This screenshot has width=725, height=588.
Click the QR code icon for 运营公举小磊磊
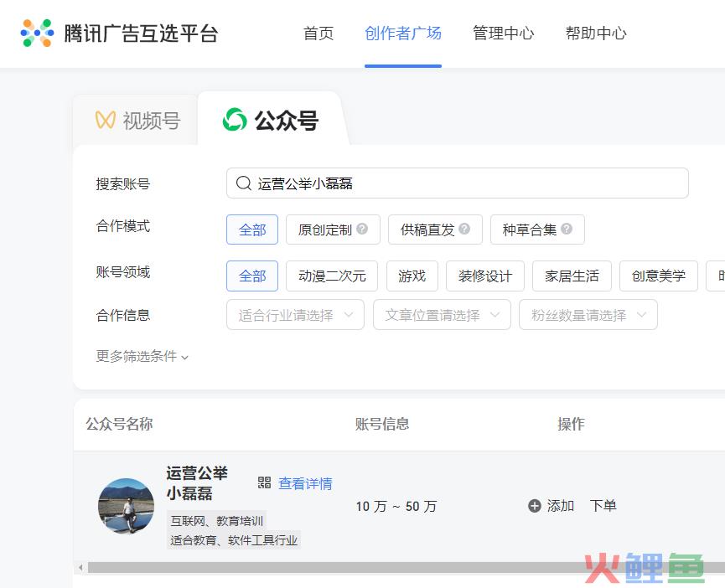264,482
